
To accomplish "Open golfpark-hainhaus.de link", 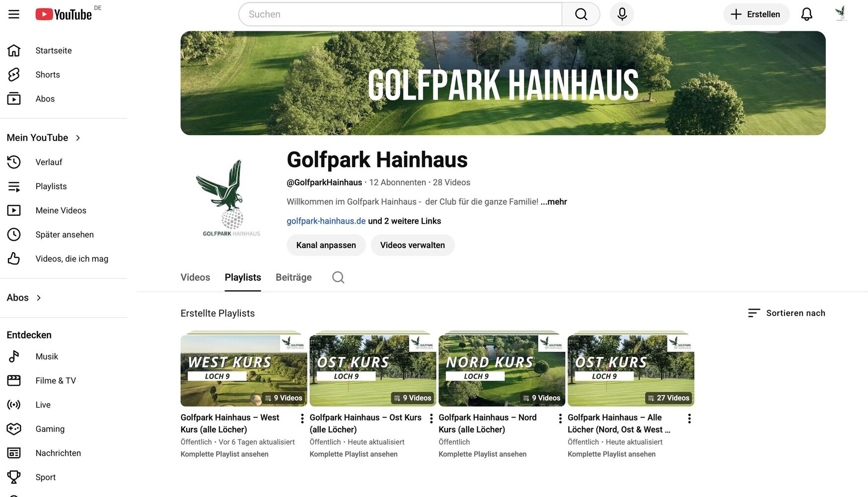I will pos(326,221).
